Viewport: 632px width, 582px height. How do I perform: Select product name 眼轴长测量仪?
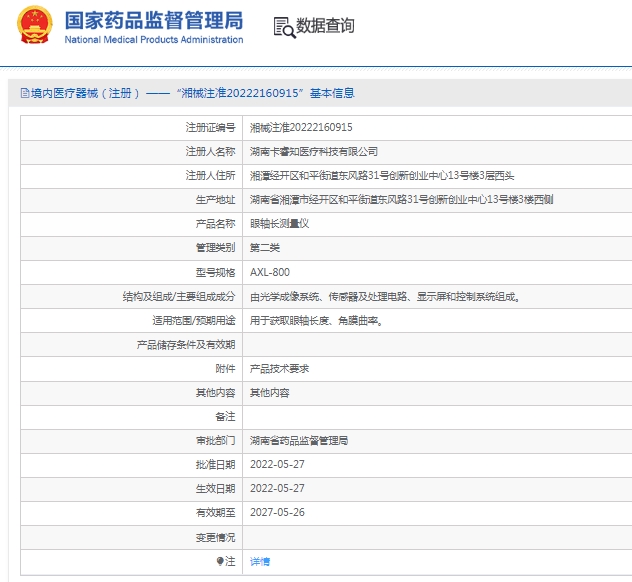pyautogui.click(x=279, y=224)
